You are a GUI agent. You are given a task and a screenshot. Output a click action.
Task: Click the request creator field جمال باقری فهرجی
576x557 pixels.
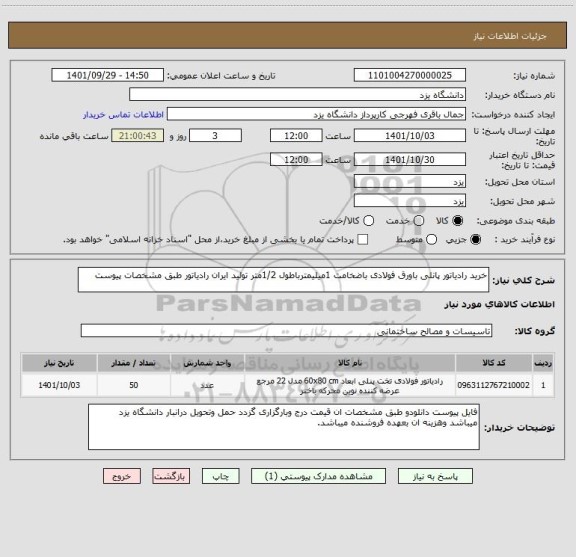316,114
